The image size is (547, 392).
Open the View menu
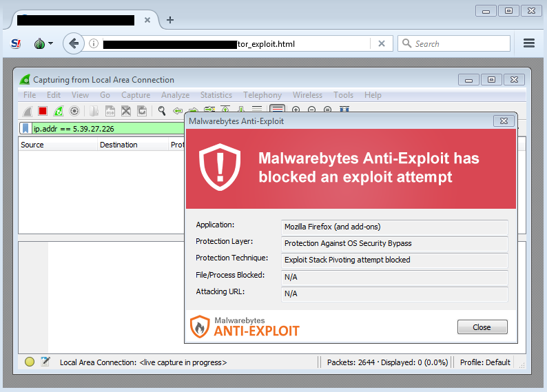[x=80, y=95]
